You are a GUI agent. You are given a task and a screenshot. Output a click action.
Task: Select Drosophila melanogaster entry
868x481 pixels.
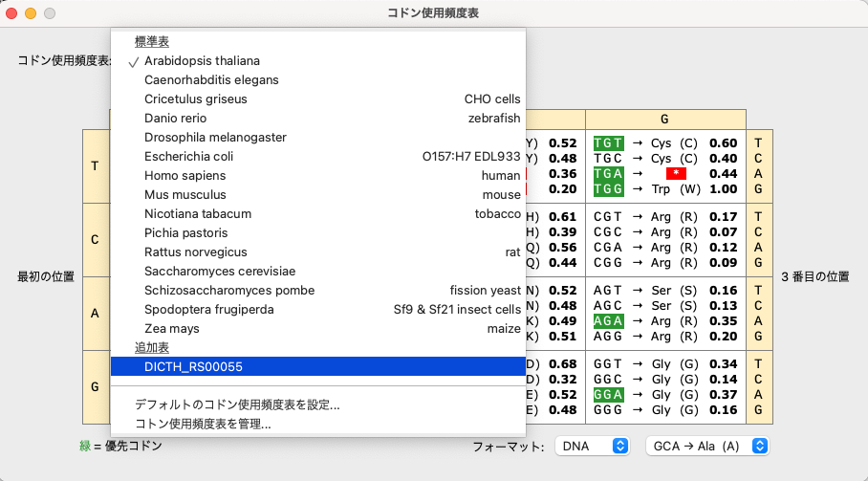coord(317,138)
